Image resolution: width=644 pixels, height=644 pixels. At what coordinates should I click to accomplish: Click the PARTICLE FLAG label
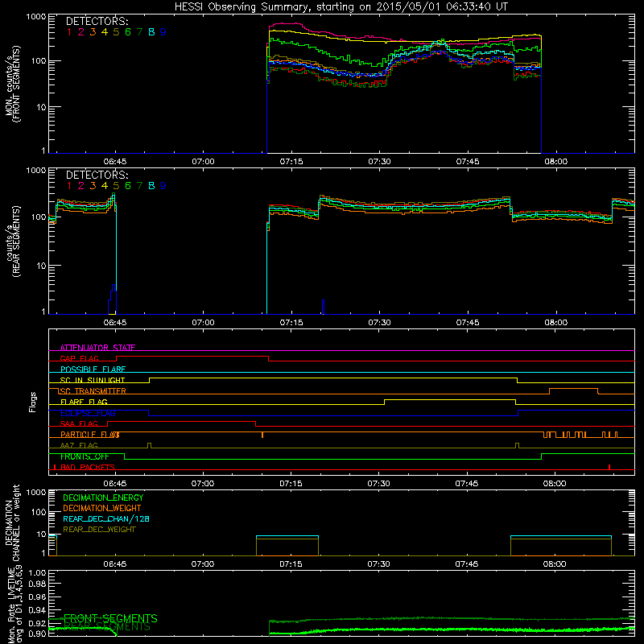click(90, 435)
